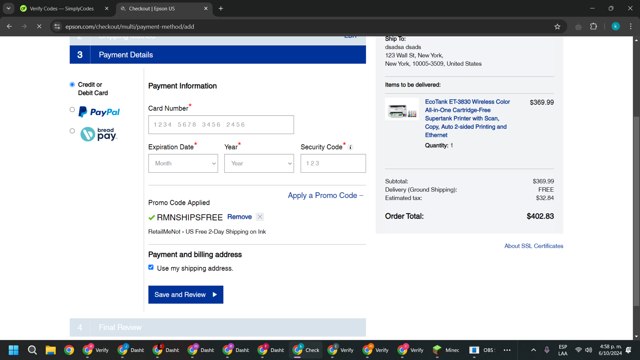640x360 pixels.
Task: Remove the RMNSHIPSFREE promo code
Action: [x=239, y=217]
